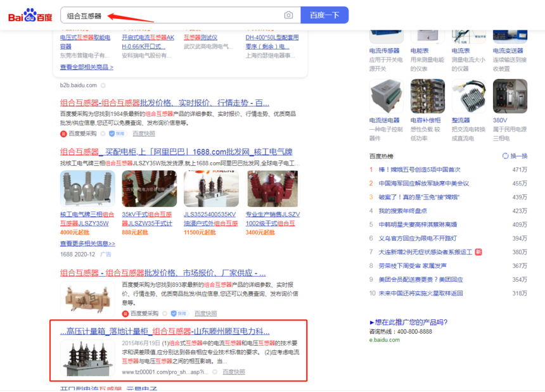Open hot topic 嫦娥五号创造5项中国首次

[x=420, y=170]
